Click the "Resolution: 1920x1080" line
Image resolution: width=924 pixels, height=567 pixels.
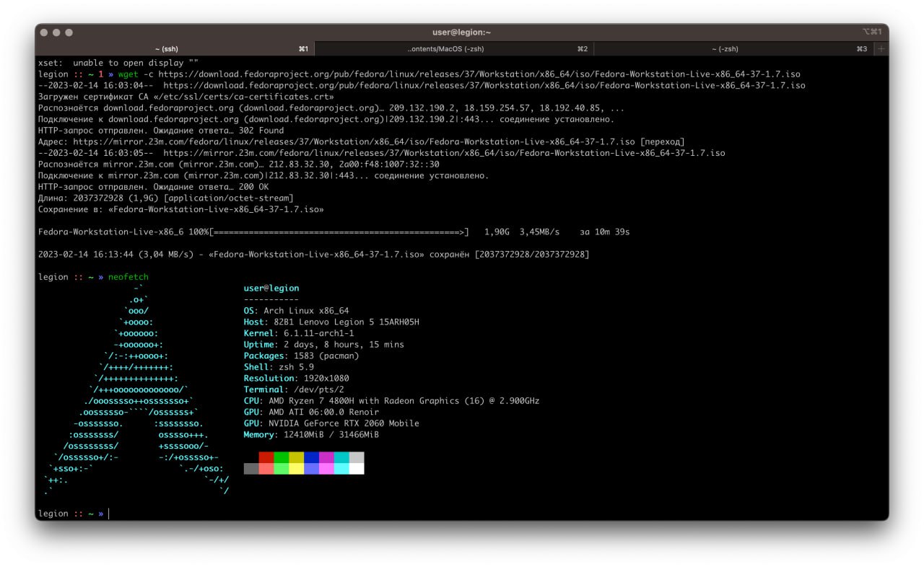pos(297,378)
